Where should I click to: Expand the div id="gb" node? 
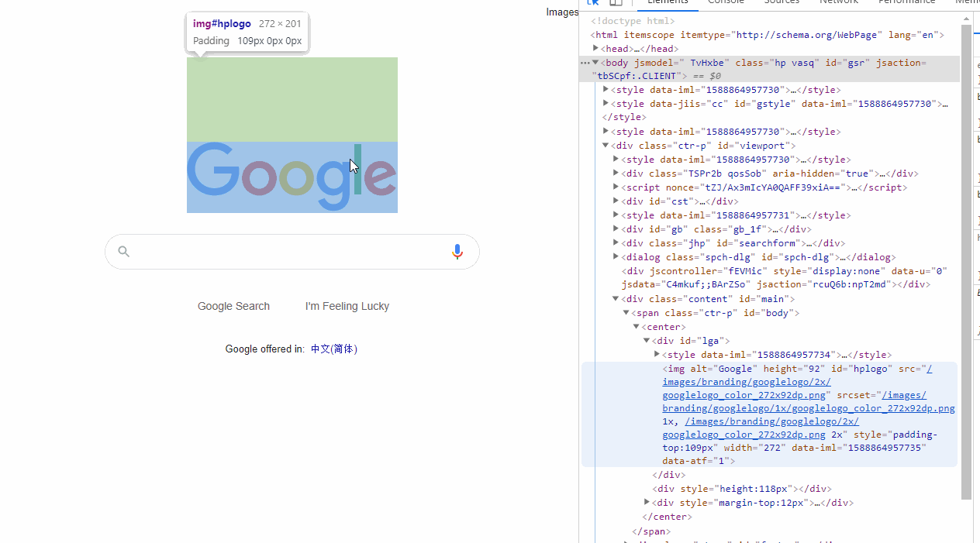(x=616, y=229)
